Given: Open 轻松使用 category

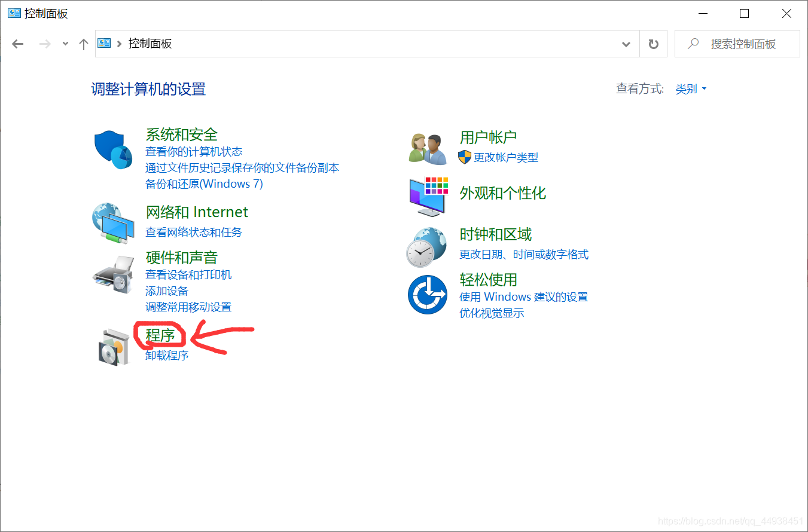Looking at the screenshot, I should coord(488,280).
